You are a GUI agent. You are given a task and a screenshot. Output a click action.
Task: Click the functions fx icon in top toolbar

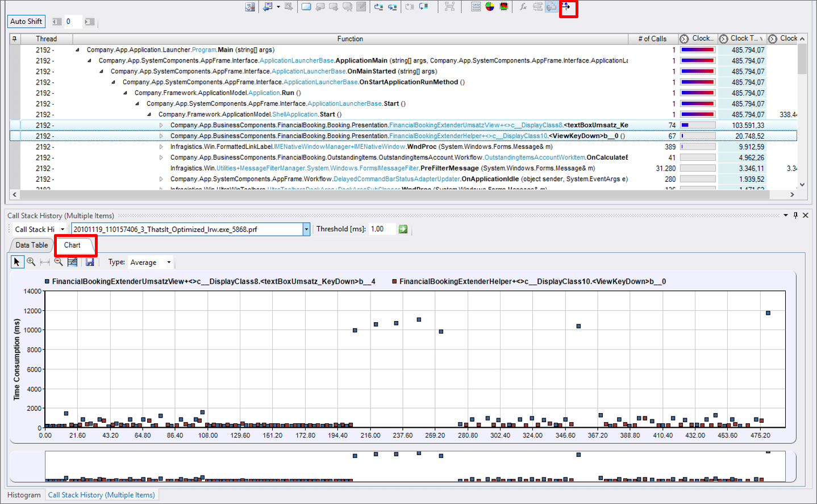click(x=523, y=7)
